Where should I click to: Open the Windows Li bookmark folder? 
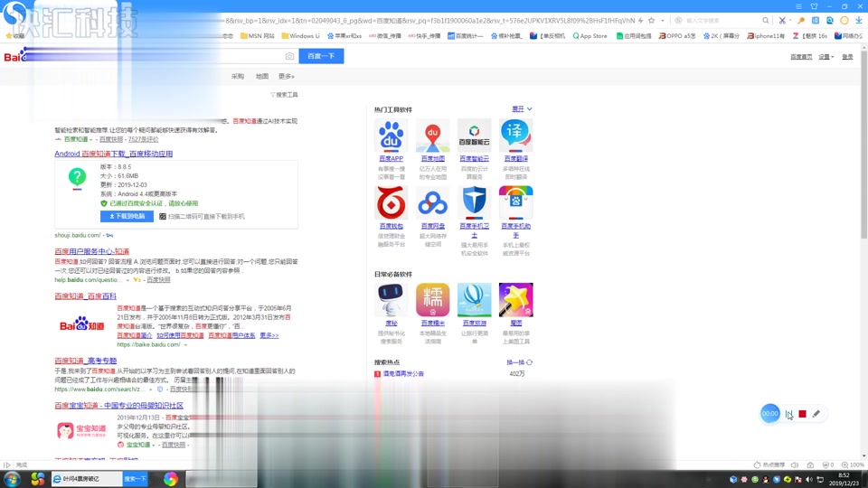(x=300, y=36)
